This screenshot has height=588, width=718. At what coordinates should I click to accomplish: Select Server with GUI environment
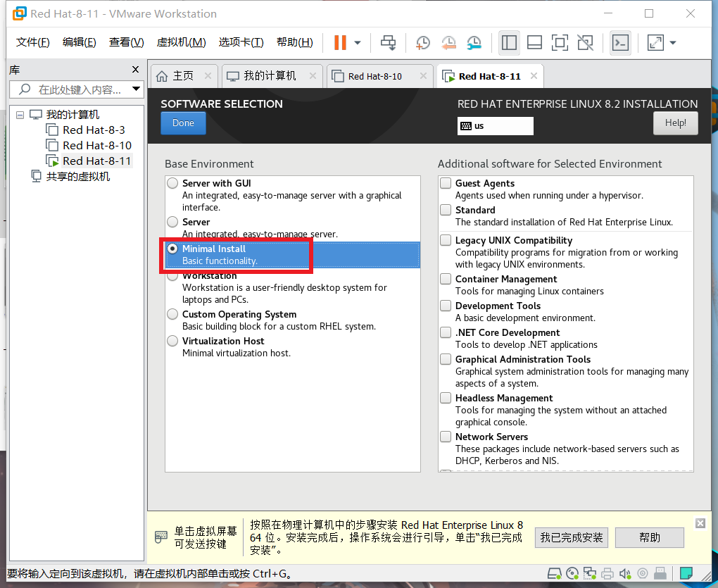point(172,183)
